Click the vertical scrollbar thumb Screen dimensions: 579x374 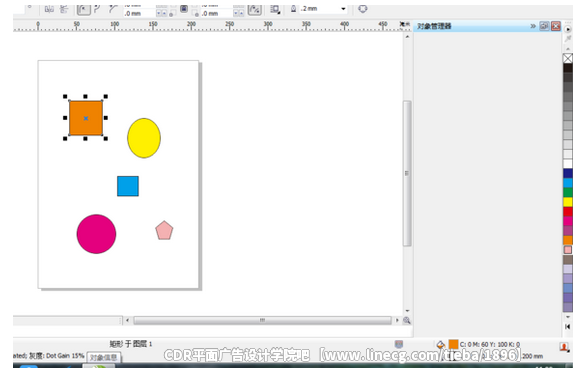pos(407,173)
